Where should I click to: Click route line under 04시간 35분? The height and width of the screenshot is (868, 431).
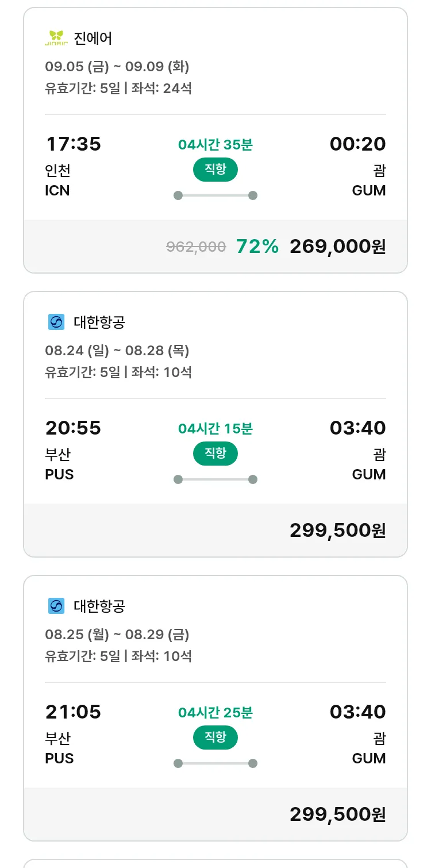[x=215, y=195]
